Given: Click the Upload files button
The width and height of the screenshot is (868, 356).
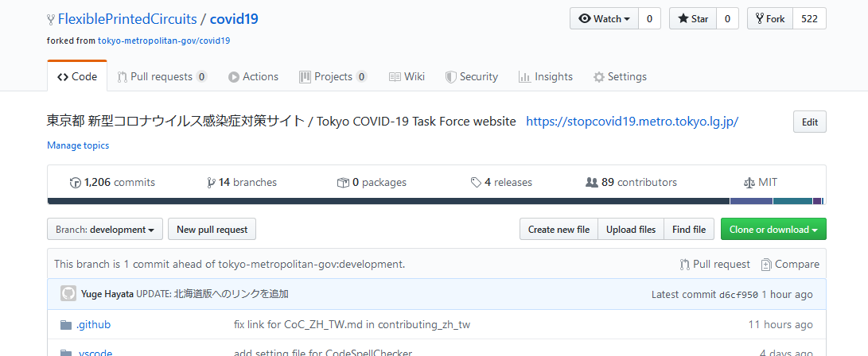Looking at the screenshot, I should pyautogui.click(x=631, y=230).
